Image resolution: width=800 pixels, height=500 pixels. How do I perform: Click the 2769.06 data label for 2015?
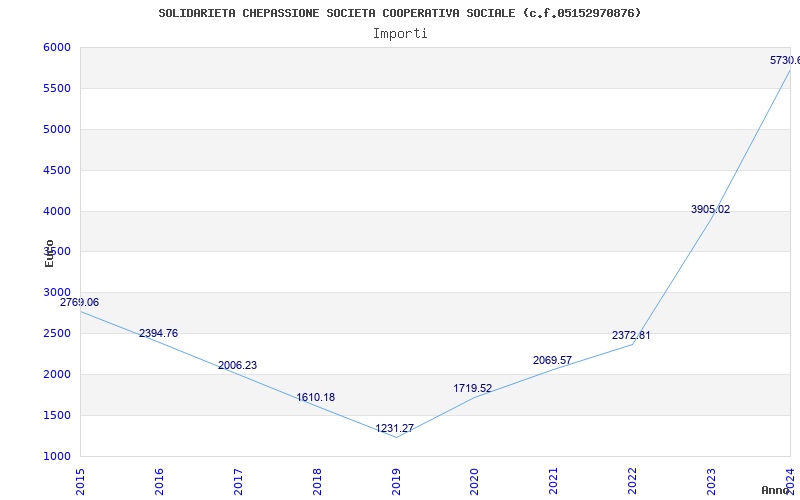tap(80, 303)
